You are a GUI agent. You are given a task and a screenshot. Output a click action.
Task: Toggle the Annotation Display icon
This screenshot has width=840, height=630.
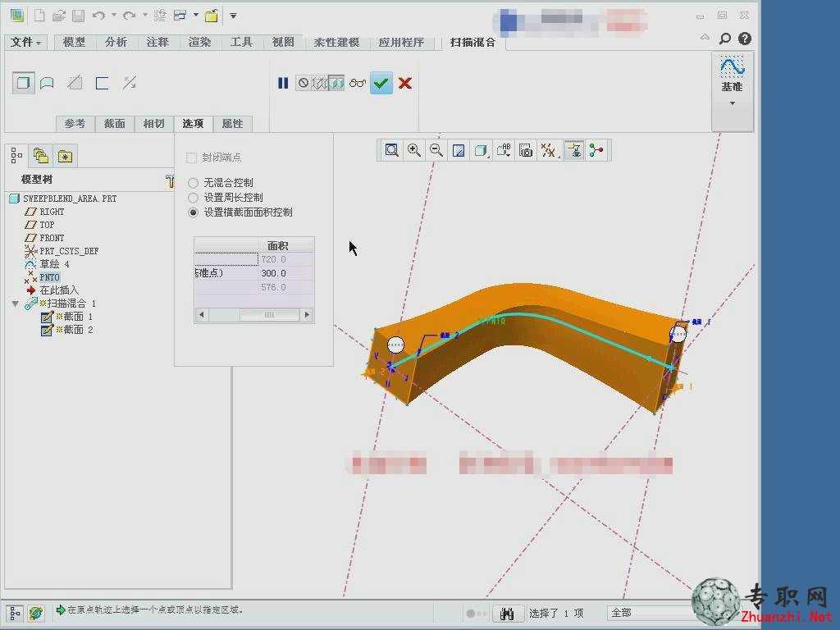[x=573, y=151]
